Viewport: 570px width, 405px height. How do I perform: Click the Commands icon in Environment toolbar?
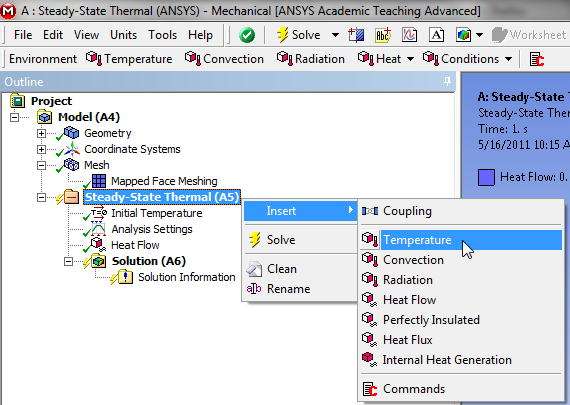(x=537, y=59)
